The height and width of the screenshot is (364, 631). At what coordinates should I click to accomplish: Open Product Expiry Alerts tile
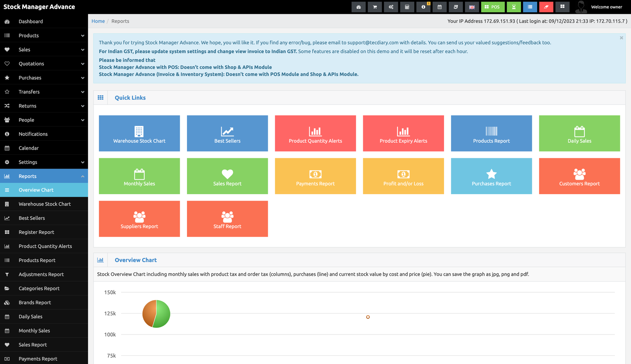click(x=403, y=133)
